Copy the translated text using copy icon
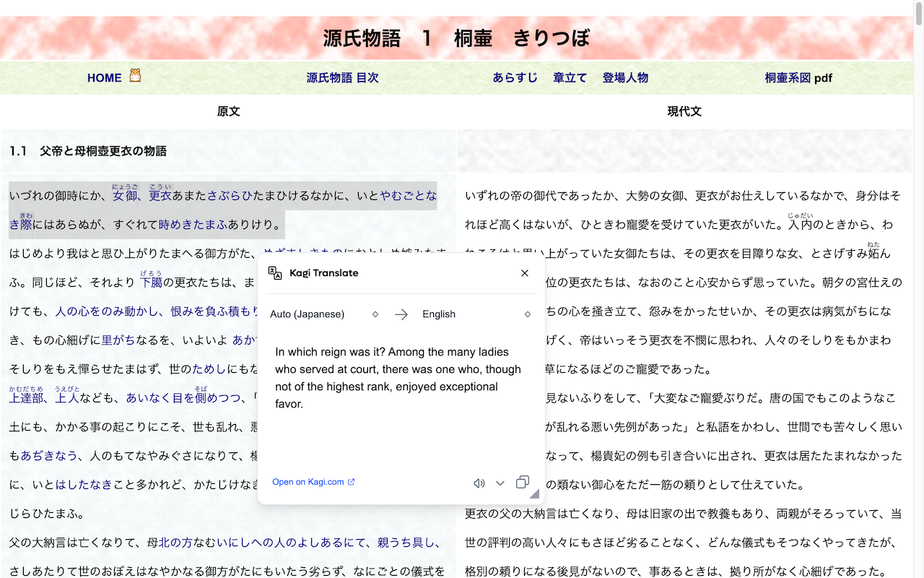924x578 pixels. (x=523, y=482)
